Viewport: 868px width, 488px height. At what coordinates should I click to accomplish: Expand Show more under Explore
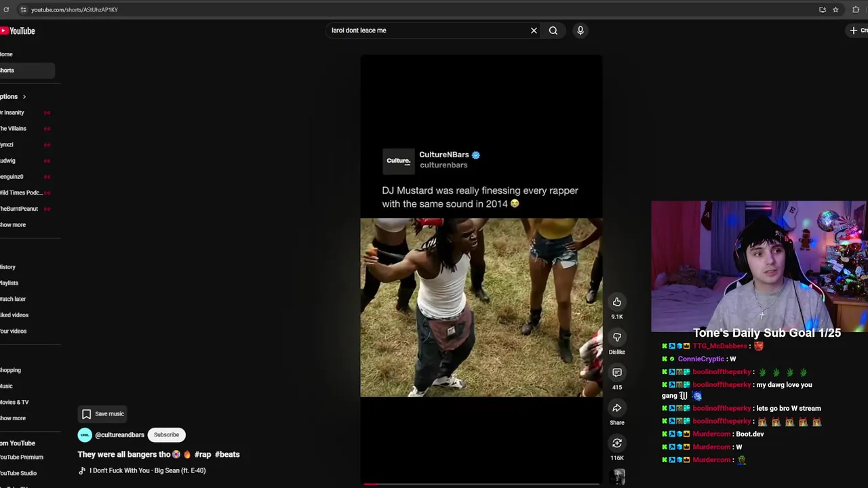13,418
